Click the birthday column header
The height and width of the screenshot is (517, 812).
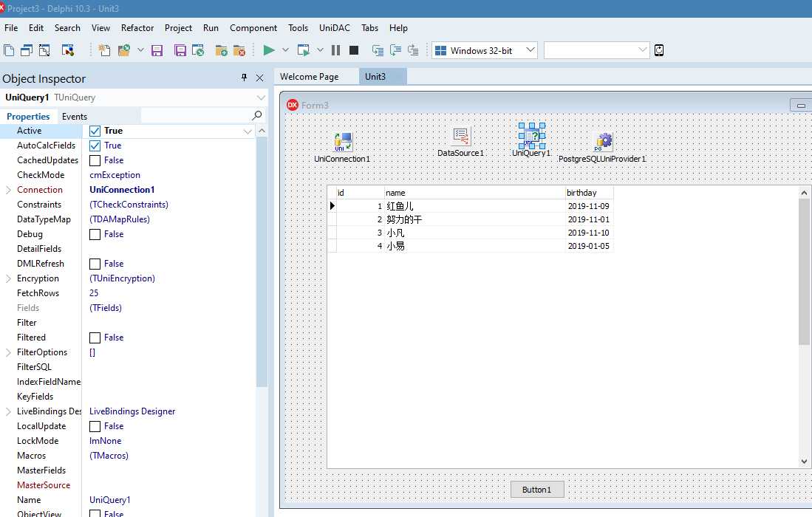pos(589,193)
